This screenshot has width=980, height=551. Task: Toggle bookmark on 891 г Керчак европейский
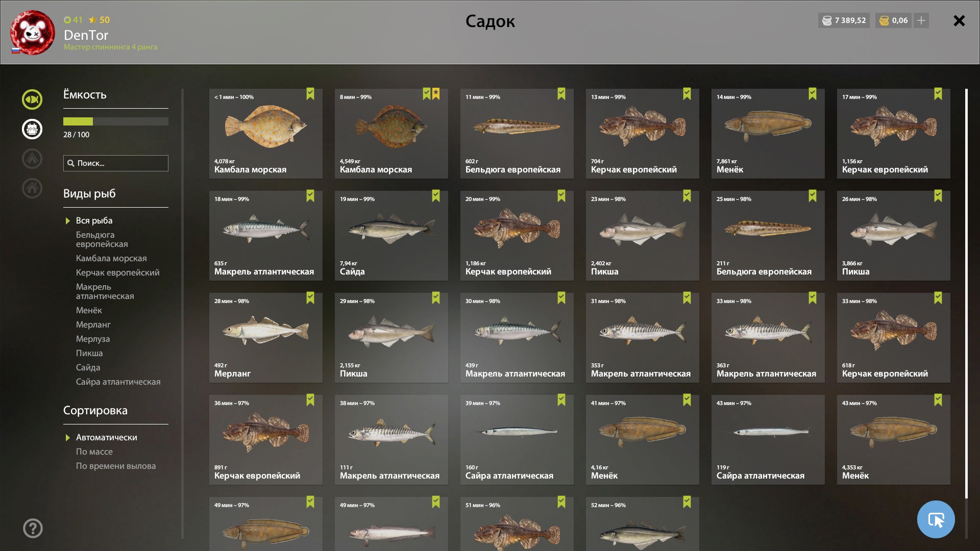310,400
